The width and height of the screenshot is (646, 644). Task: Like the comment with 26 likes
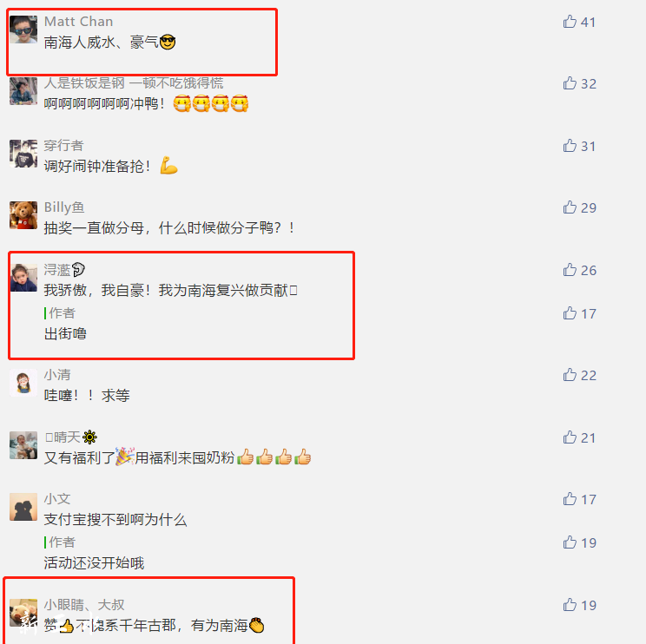(x=570, y=270)
